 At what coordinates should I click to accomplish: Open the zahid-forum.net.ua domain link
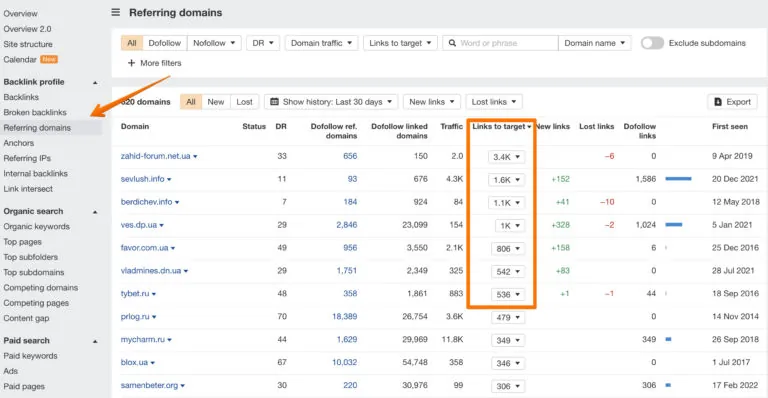(155, 156)
